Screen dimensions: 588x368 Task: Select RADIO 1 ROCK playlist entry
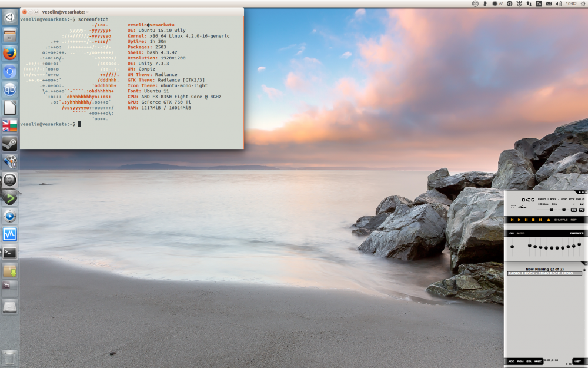click(x=544, y=273)
